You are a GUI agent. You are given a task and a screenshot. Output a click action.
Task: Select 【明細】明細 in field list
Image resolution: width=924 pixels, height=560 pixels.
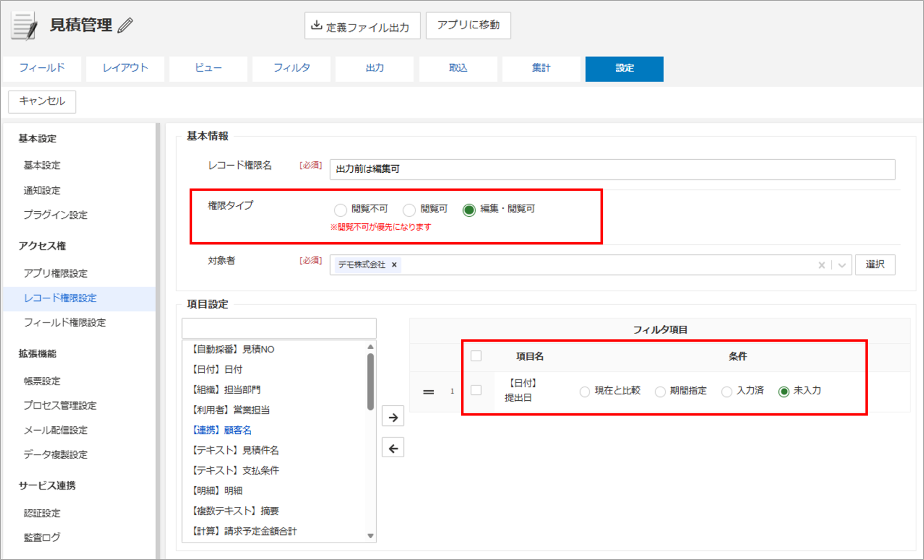point(274,490)
